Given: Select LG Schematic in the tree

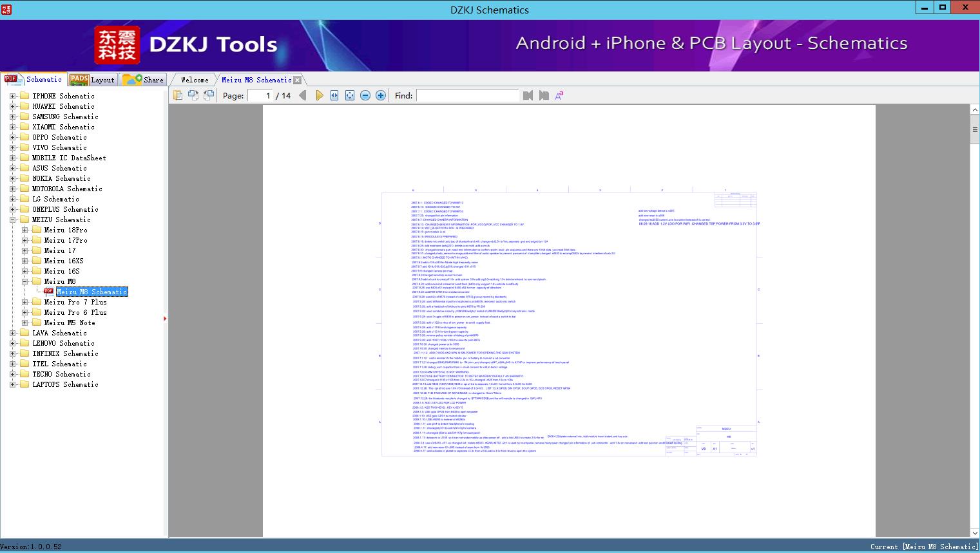Looking at the screenshot, I should coord(55,199).
